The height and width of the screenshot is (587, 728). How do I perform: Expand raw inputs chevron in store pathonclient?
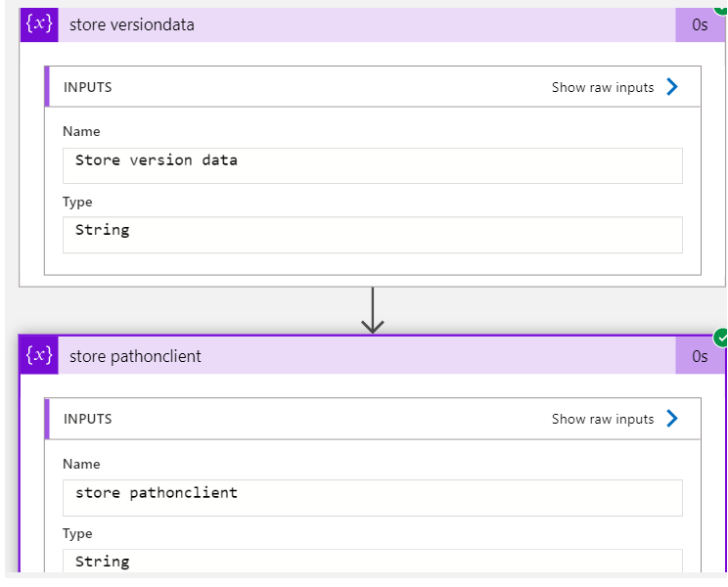pyautogui.click(x=672, y=419)
